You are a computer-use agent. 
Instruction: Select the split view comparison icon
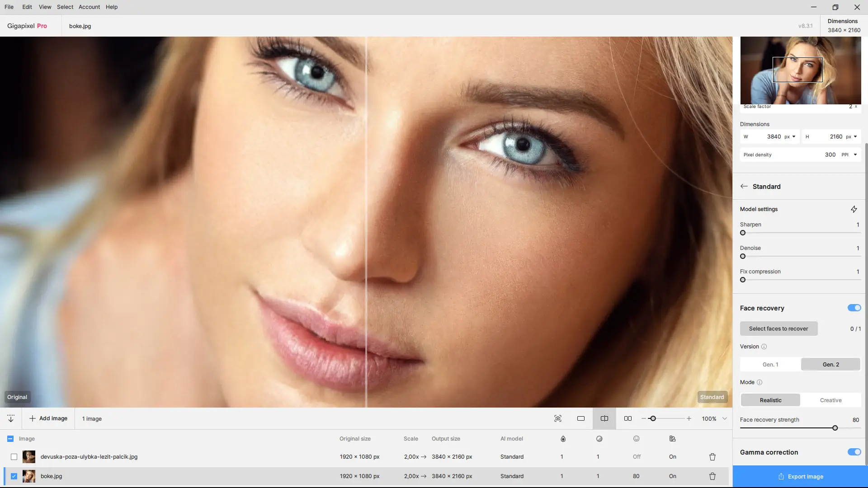click(604, 418)
